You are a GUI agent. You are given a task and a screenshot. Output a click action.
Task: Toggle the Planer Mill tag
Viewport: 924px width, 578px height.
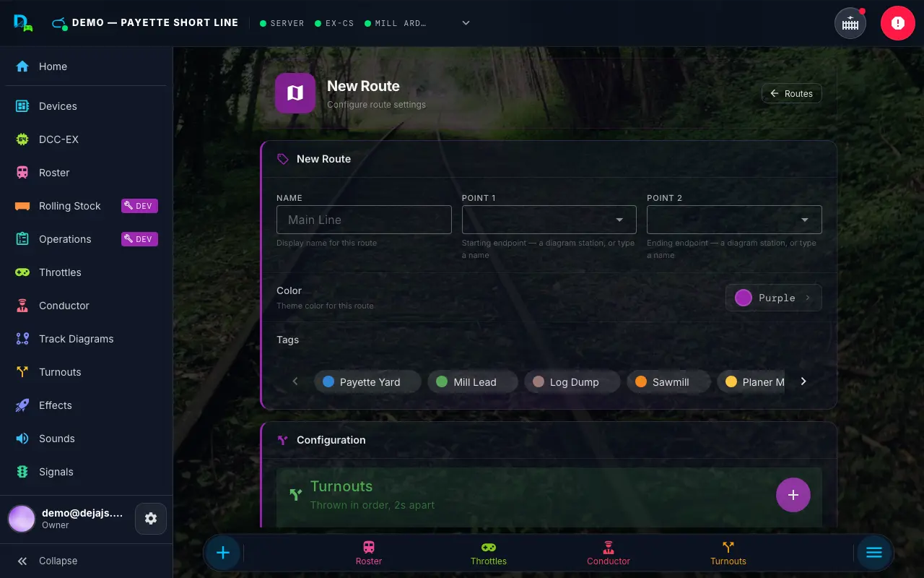point(751,382)
